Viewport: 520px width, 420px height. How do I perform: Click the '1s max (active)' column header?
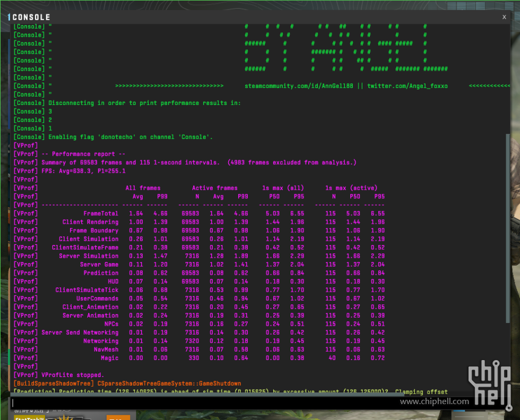(x=351, y=188)
